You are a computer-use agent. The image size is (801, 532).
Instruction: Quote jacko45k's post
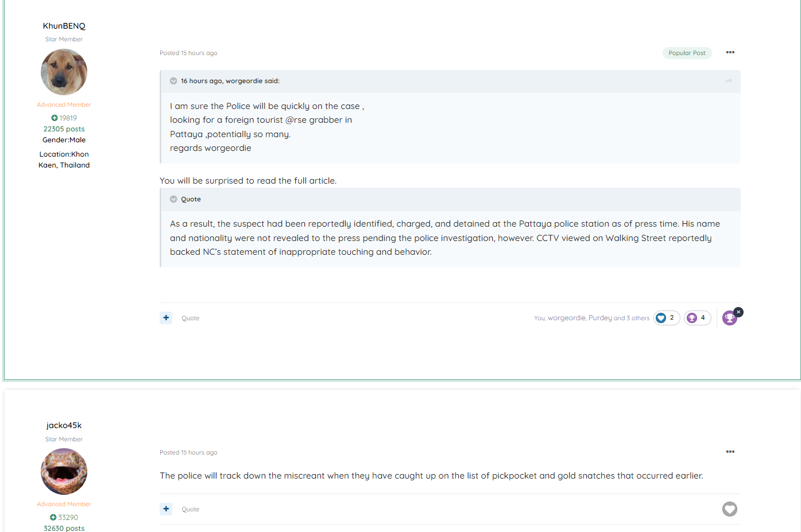click(x=191, y=509)
